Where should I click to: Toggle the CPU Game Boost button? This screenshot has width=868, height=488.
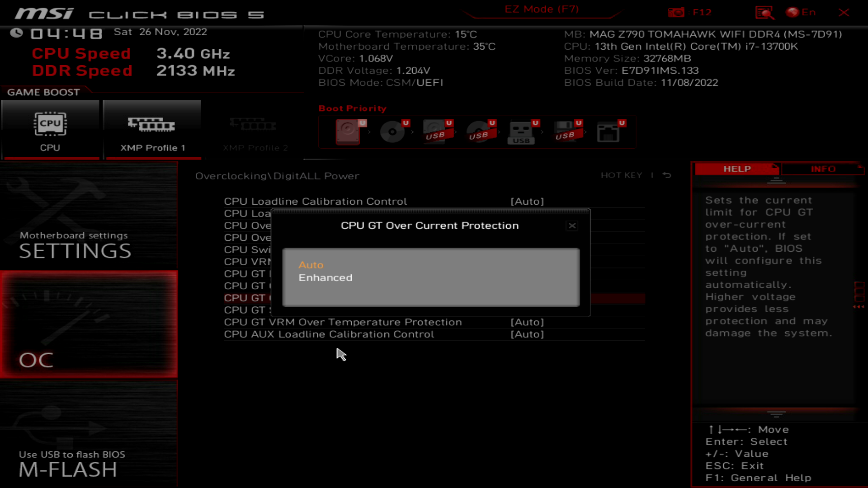click(x=50, y=130)
